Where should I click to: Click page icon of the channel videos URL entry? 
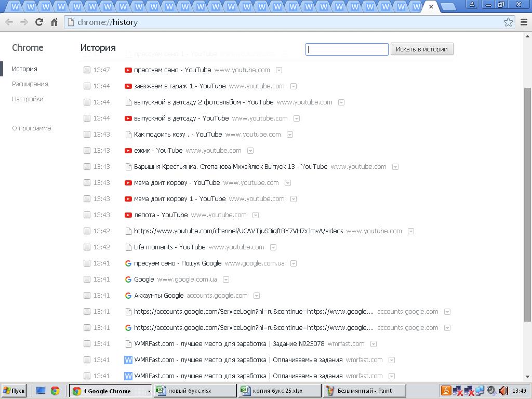tap(128, 231)
